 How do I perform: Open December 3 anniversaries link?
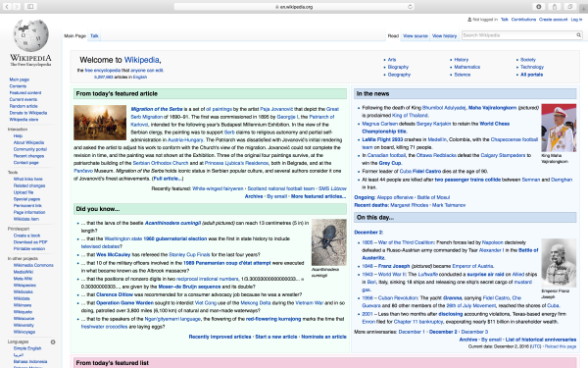point(474,332)
